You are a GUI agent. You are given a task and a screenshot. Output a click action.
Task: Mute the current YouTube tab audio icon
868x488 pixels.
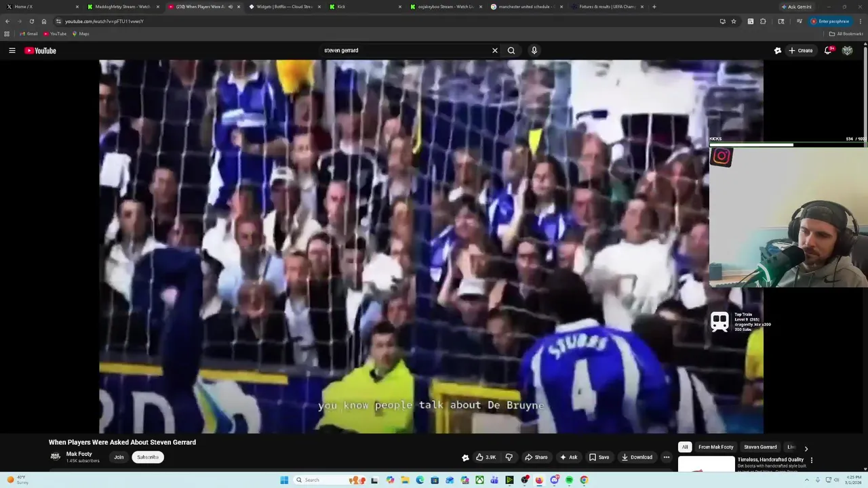[x=231, y=7]
